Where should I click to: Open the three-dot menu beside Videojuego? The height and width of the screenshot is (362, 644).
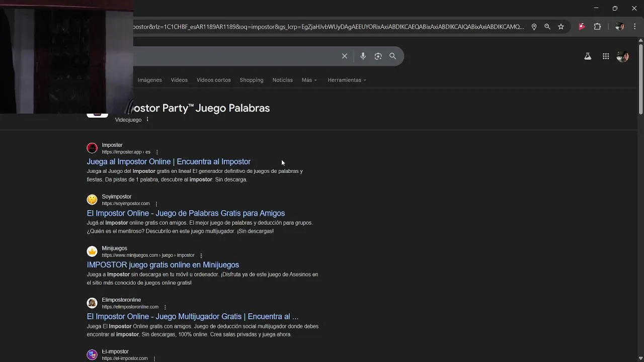coord(147,120)
